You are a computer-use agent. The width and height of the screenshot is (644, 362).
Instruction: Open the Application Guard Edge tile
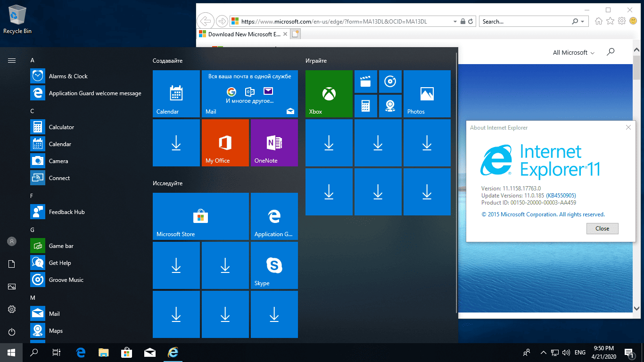pos(274,216)
